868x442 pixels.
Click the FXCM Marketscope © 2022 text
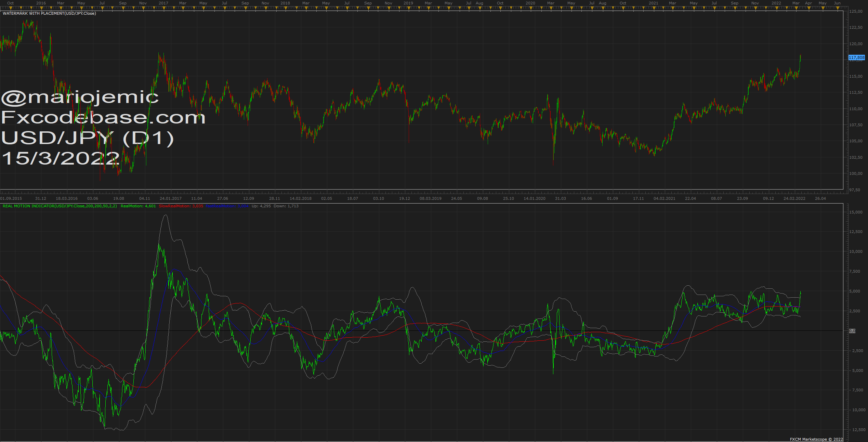click(816, 439)
